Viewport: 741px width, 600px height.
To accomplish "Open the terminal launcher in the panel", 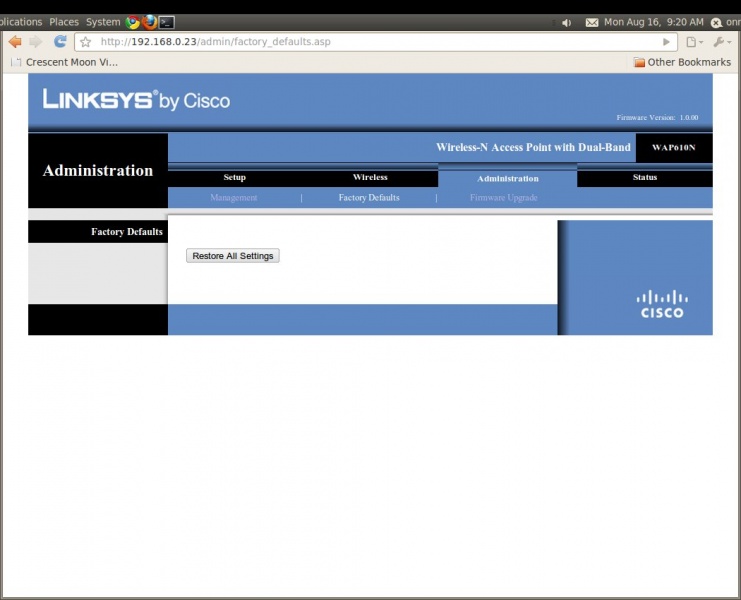I will [x=166, y=22].
